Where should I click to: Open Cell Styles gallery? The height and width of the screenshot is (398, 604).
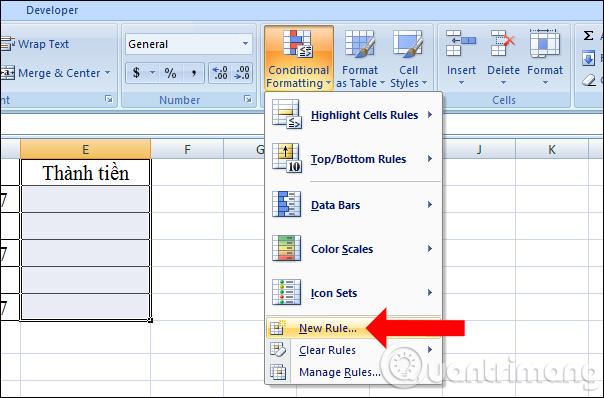pos(408,58)
